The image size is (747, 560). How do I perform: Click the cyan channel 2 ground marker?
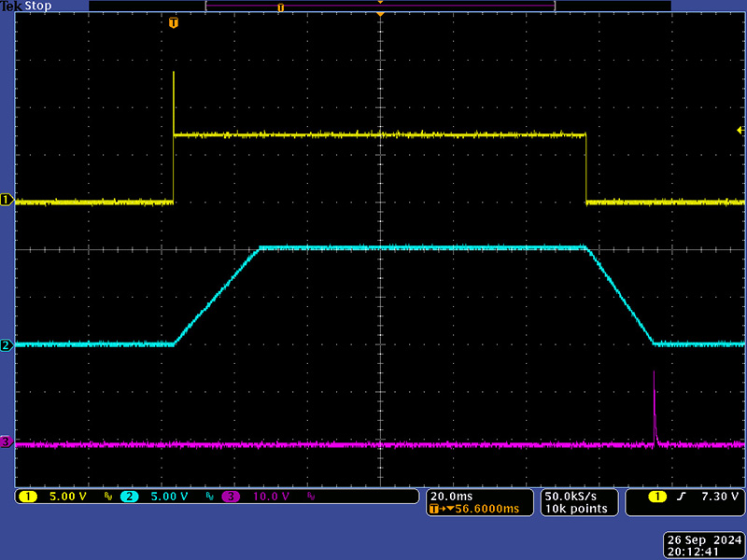[x=7, y=345]
